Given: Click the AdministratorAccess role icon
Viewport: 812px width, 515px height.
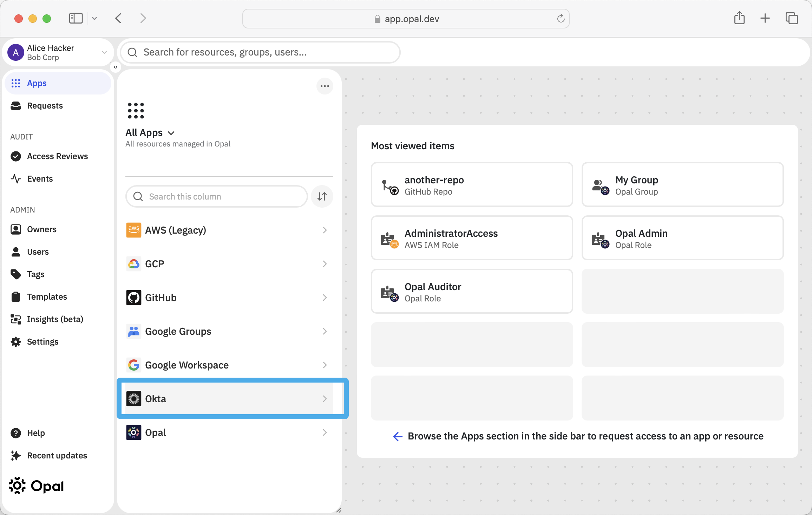Looking at the screenshot, I should point(390,240).
